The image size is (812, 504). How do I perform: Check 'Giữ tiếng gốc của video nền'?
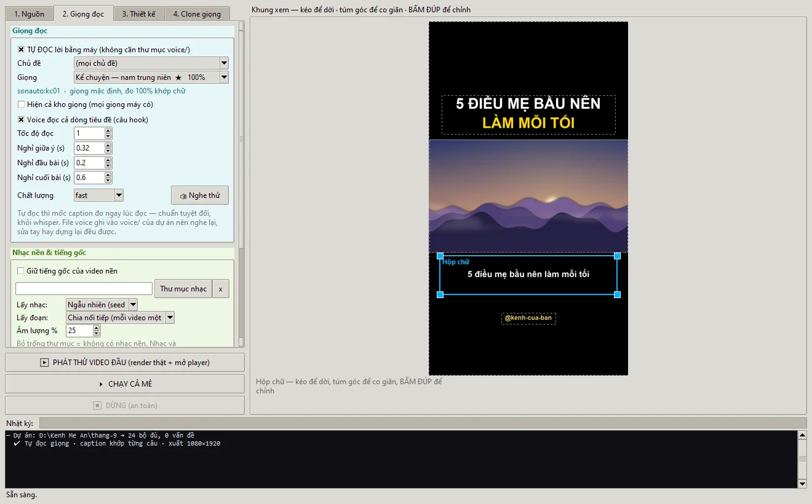click(21, 271)
